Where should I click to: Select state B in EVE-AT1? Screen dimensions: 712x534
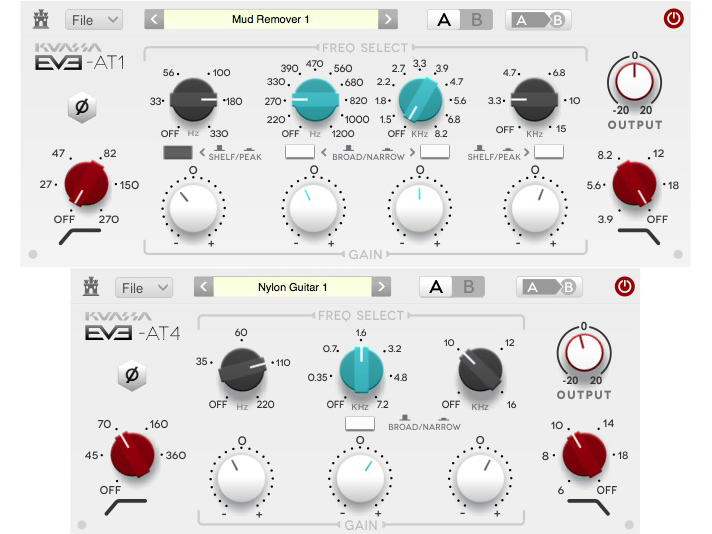pos(476,20)
